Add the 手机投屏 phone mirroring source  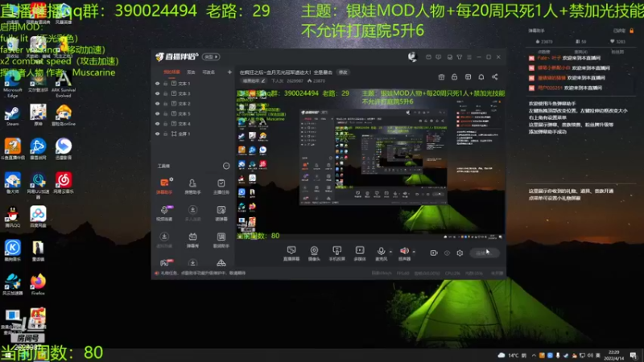tap(336, 253)
